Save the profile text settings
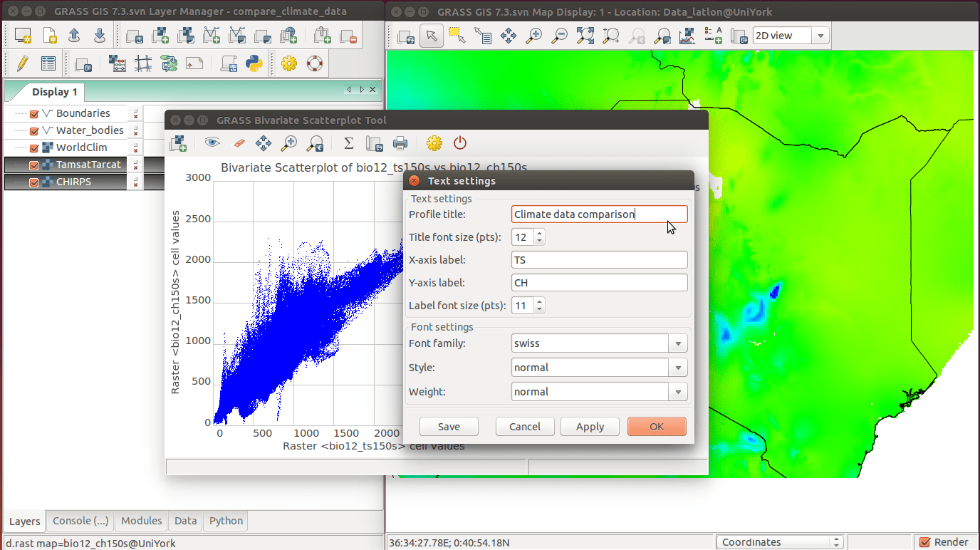The width and height of the screenshot is (980, 550). (x=449, y=426)
